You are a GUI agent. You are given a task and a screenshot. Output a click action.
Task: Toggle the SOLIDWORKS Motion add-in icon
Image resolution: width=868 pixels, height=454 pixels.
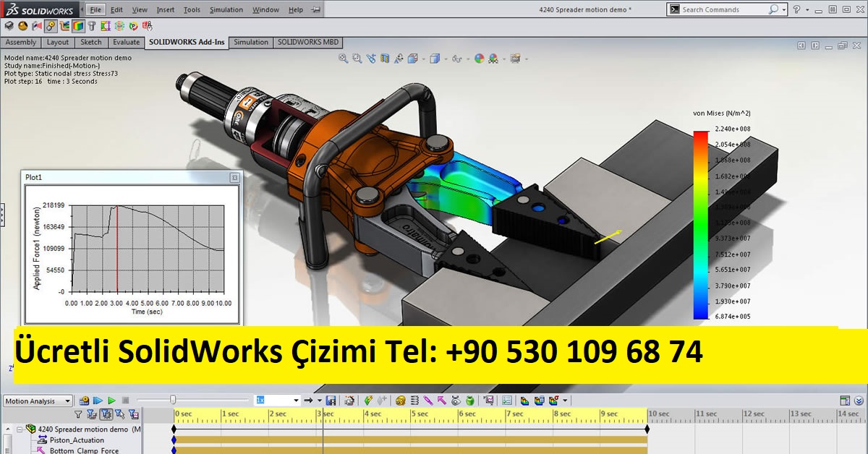click(51, 26)
